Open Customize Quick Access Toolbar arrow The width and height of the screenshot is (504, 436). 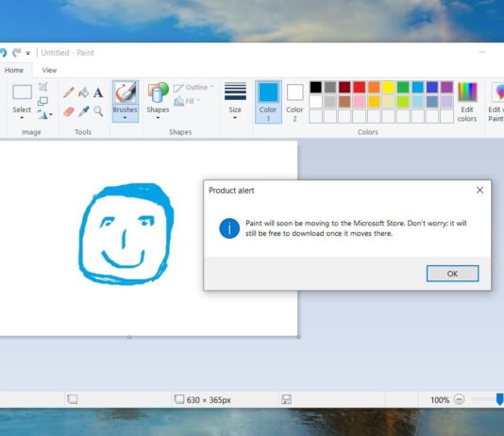click(x=28, y=54)
